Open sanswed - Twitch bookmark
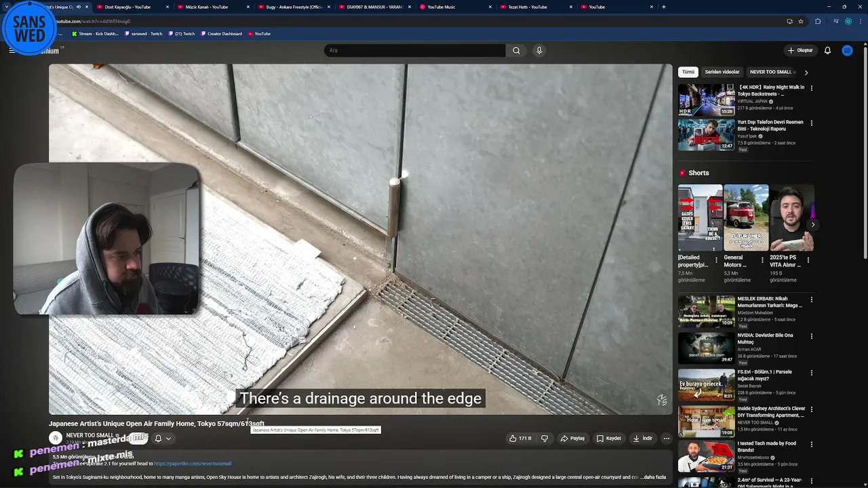The height and width of the screenshot is (488, 868). point(144,33)
